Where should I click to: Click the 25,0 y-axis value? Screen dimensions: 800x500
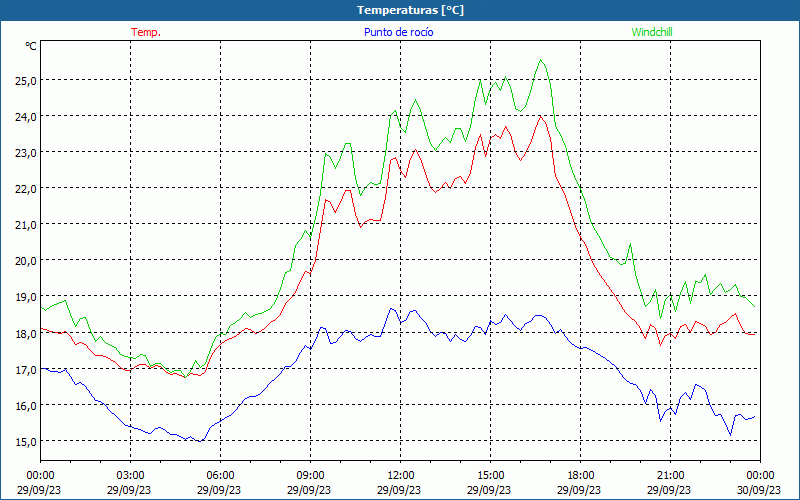pyautogui.click(x=26, y=81)
